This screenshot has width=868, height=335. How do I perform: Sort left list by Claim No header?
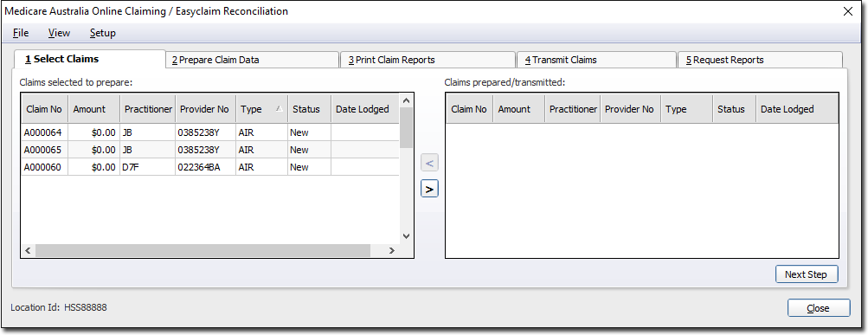tap(44, 109)
